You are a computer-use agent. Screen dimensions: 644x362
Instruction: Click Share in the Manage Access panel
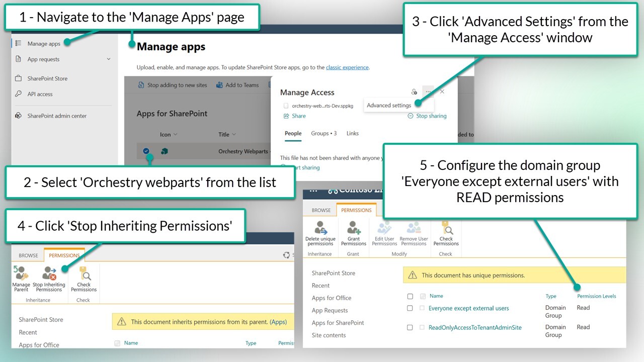pyautogui.click(x=294, y=116)
